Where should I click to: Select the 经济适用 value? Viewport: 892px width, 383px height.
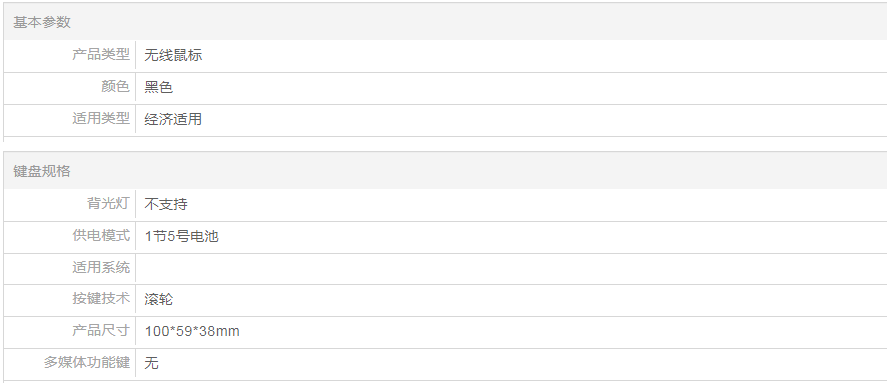click(x=173, y=119)
